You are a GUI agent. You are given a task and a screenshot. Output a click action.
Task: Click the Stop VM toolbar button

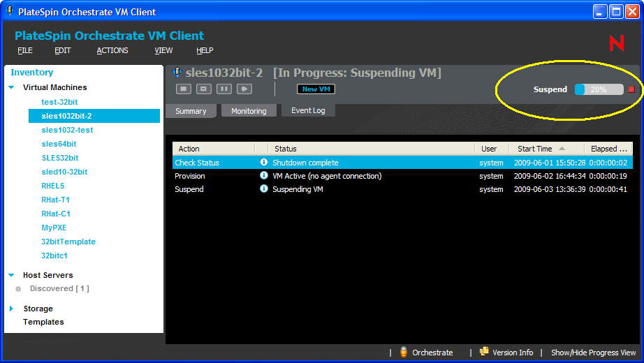(184, 89)
